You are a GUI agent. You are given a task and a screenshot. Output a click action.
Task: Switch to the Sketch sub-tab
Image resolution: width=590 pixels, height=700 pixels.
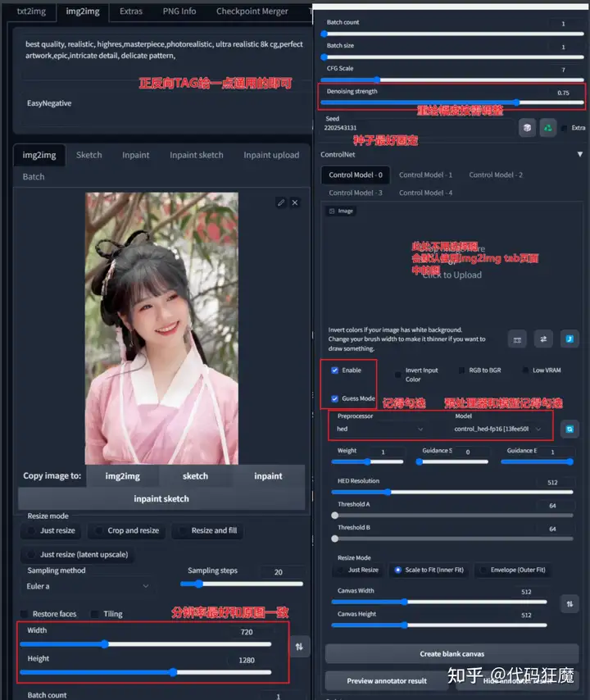click(x=88, y=155)
